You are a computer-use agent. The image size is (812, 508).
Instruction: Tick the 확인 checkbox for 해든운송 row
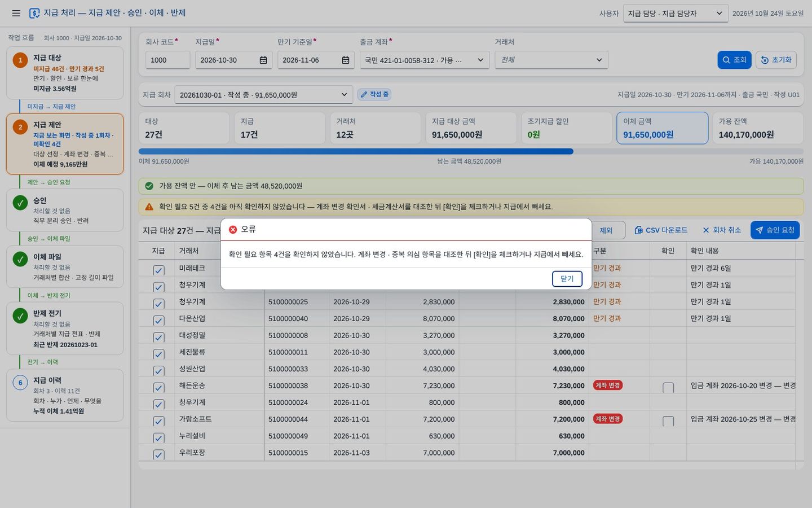[668, 388]
